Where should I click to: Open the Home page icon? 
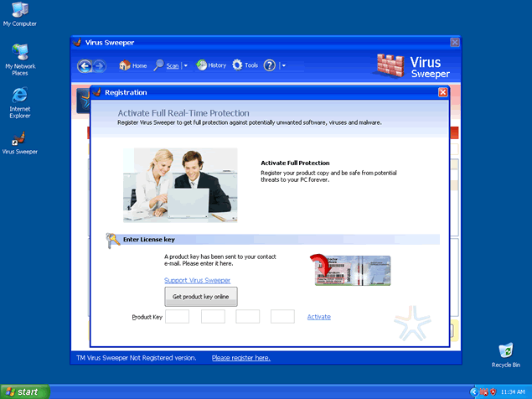point(125,65)
